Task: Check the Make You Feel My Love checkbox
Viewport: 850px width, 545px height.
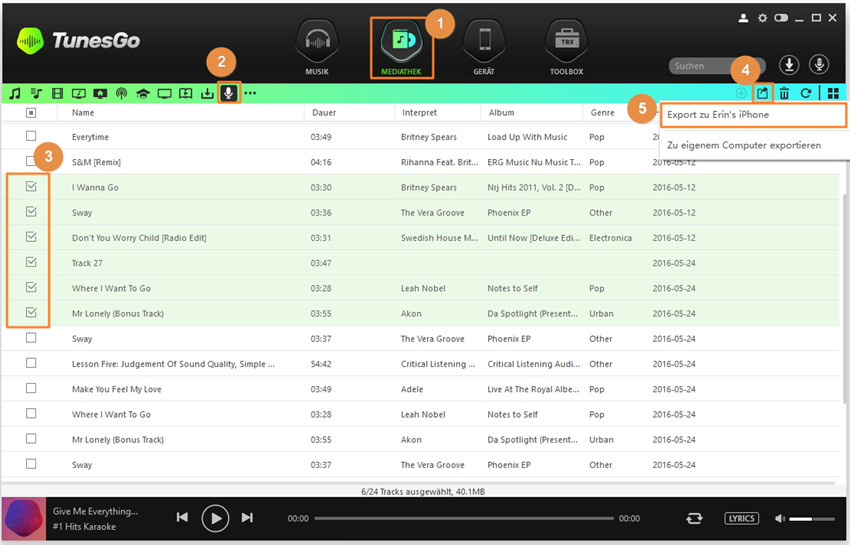Action: coord(31,388)
